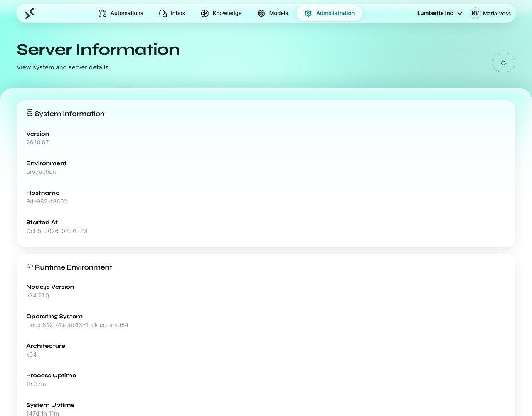Image resolution: width=532 pixels, height=416 pixels.
Task: Click the Runtime Environment section title
Action: pos(74,267)
